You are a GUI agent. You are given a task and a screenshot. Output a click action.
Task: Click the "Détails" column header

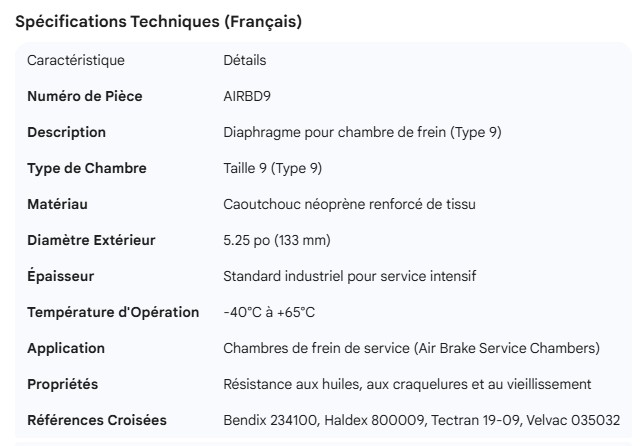(245, 60)
